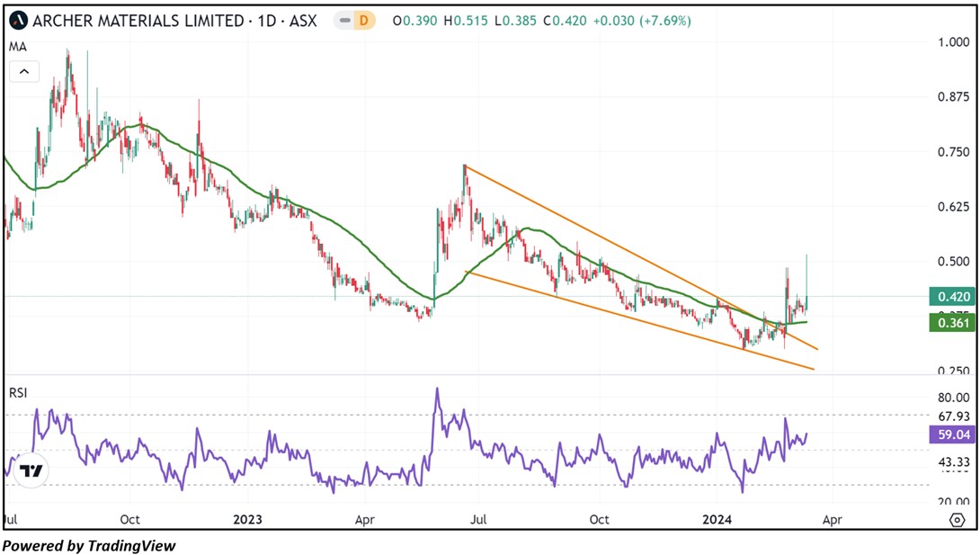Click the Archer Materials logo icon
The image size is (980, 555).
[x=19, y=21]
